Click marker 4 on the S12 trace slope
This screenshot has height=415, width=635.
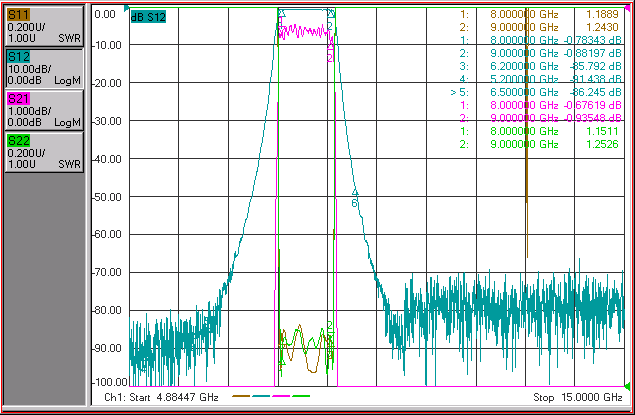[x=355, y=192]
